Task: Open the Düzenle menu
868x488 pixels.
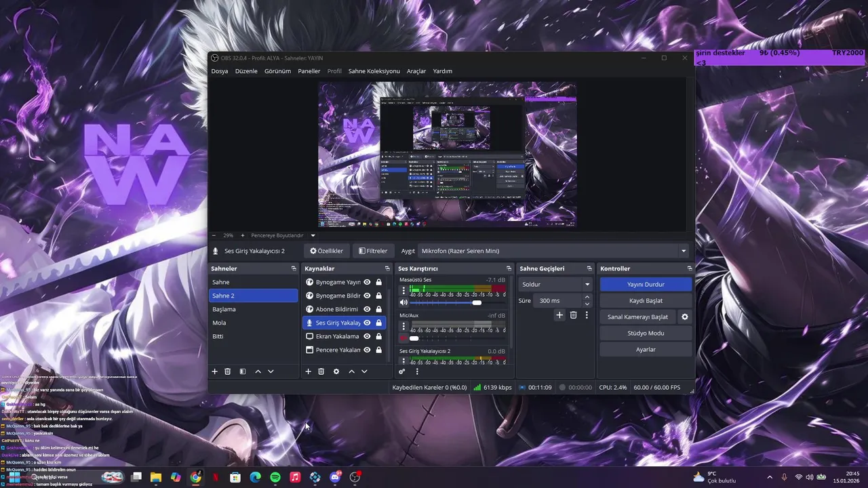Action: [246, 71]
